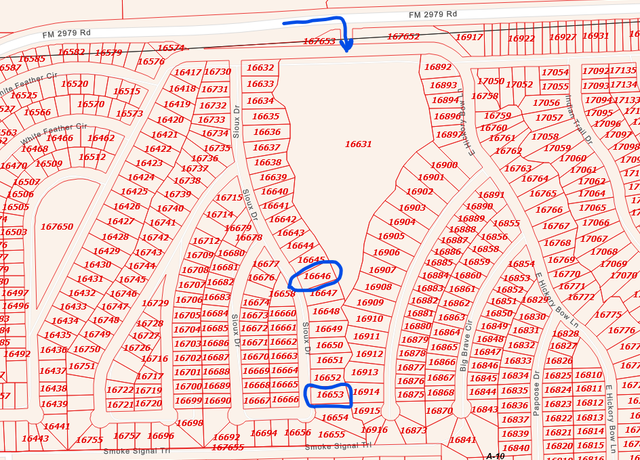Click parcel 167650 in the oval block
Screen dimensions: 640x460
point(57,227)
